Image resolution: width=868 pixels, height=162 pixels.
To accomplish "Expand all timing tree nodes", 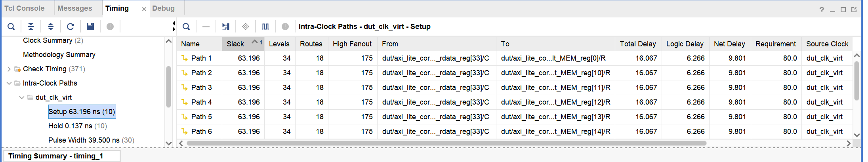I will [x=50, y=27].
